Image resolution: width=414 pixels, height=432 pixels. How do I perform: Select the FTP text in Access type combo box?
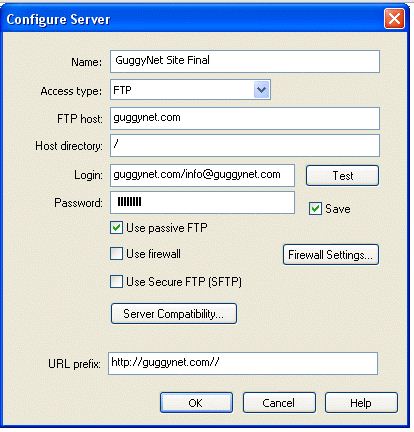(122, 90)
